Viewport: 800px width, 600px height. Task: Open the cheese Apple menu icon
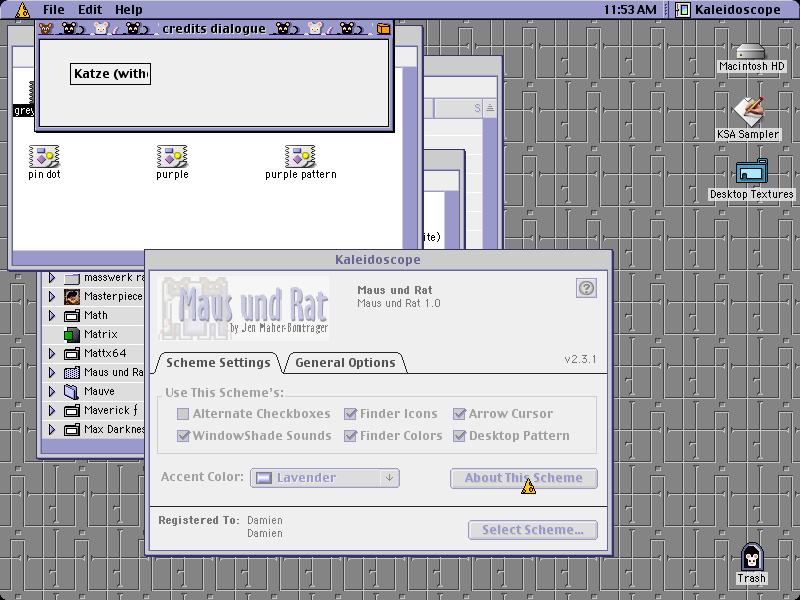(22, 10)
